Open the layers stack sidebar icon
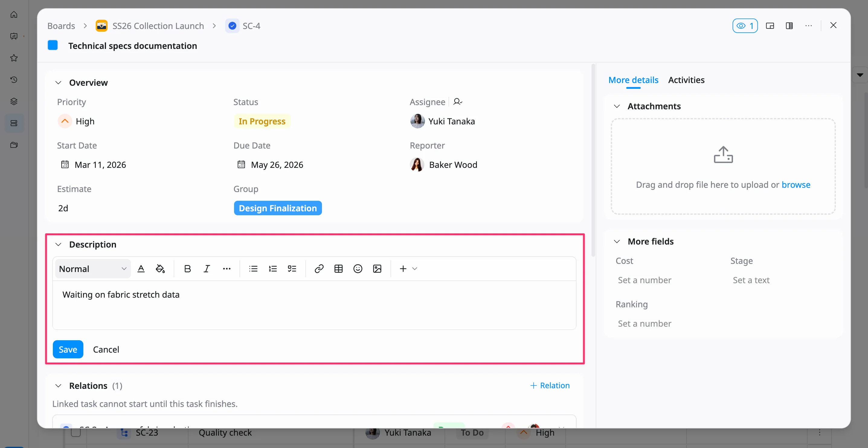The image size is (868, 448). (14, 101)
